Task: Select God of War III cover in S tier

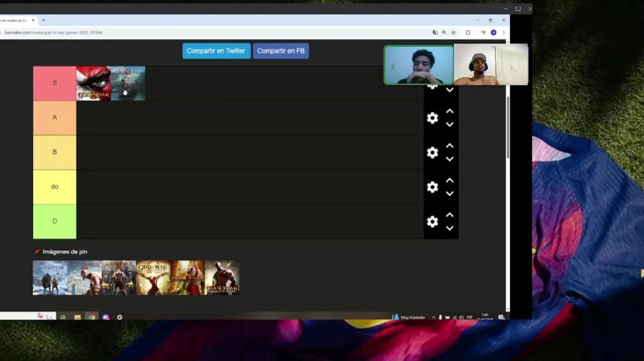Action: tap(93, 83)
